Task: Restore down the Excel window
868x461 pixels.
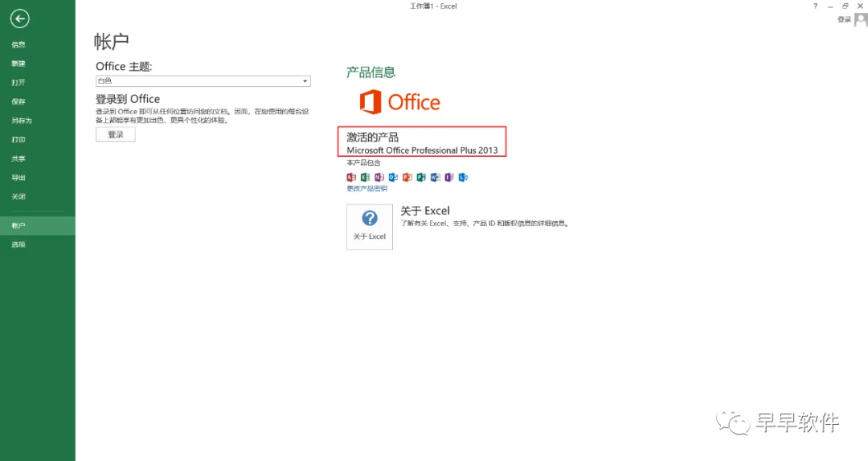Action: (x=845, y=6)
